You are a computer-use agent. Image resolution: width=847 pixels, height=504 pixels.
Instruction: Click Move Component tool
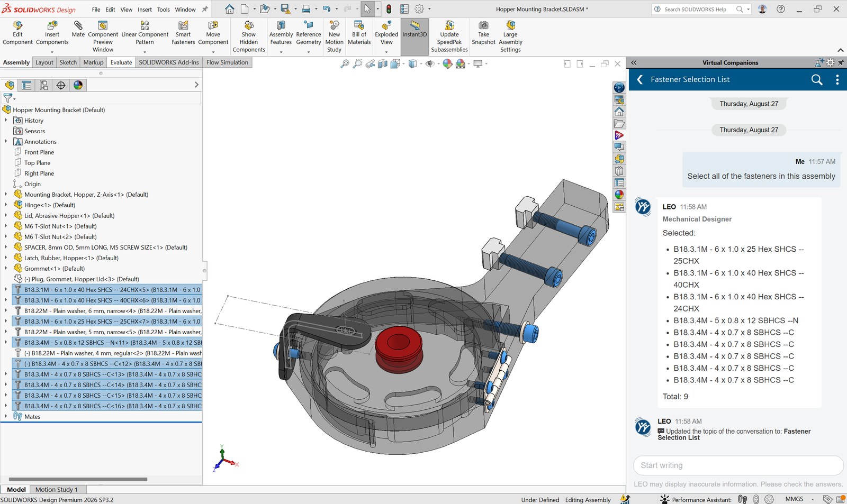[x=213, y=33]
